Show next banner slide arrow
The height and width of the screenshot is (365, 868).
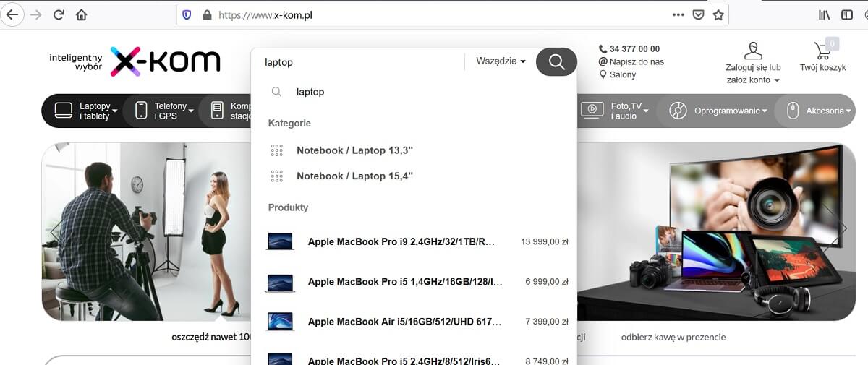tap(843, 228)
